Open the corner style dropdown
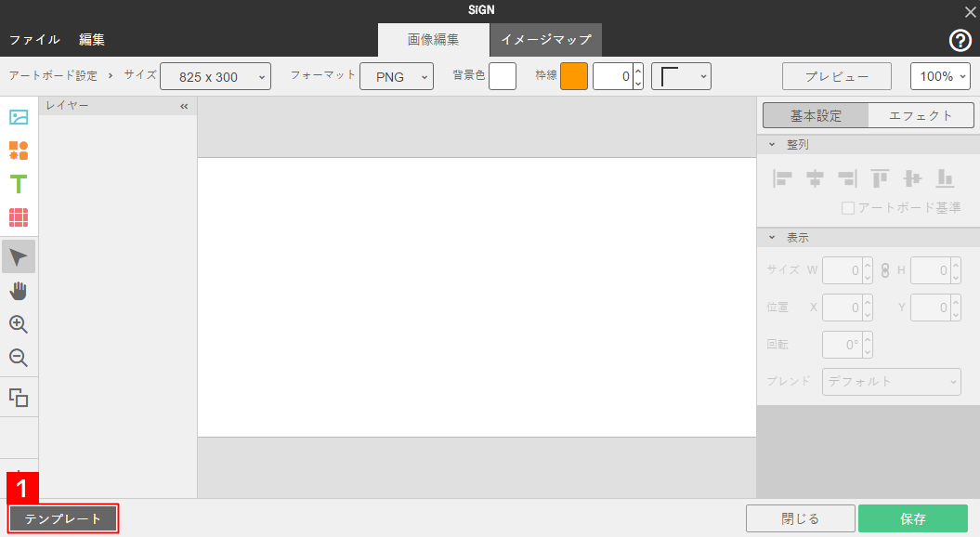980x537 pixels. (681, 76)
